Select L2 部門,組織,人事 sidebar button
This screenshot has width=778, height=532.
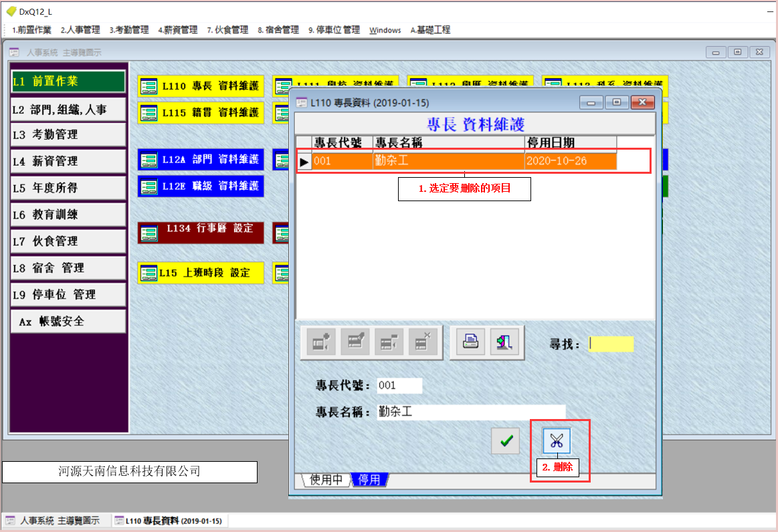click(68, 110)
